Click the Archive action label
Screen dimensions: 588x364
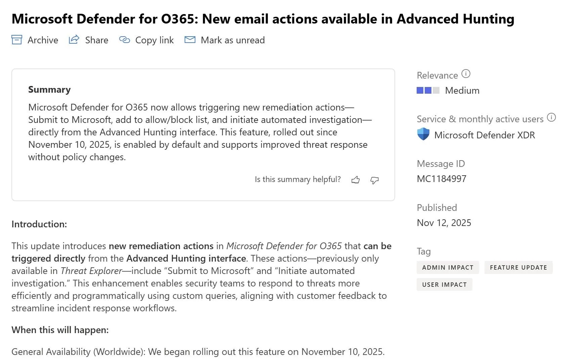click(42, 40)
